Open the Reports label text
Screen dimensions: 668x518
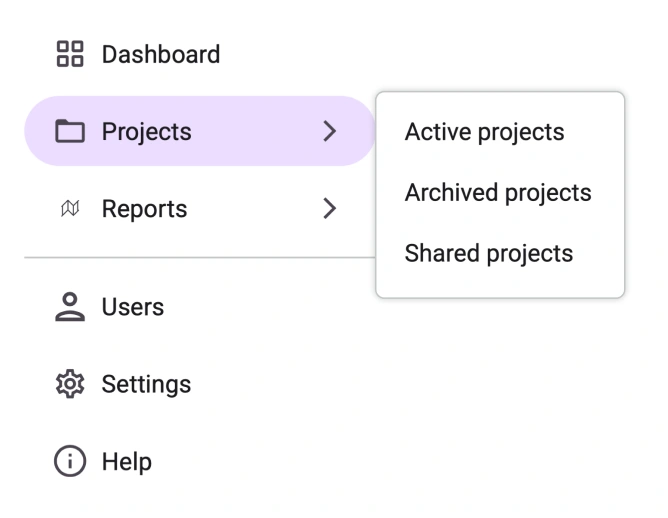[144, 210]
